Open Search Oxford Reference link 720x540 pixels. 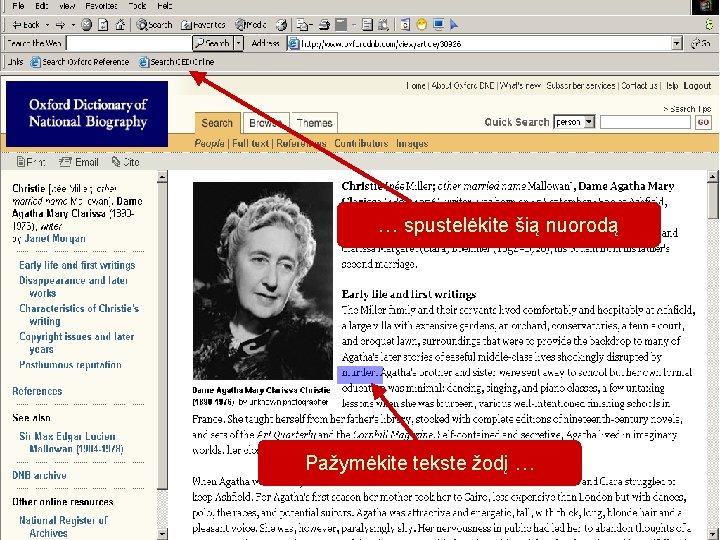[x=80, y=62]
